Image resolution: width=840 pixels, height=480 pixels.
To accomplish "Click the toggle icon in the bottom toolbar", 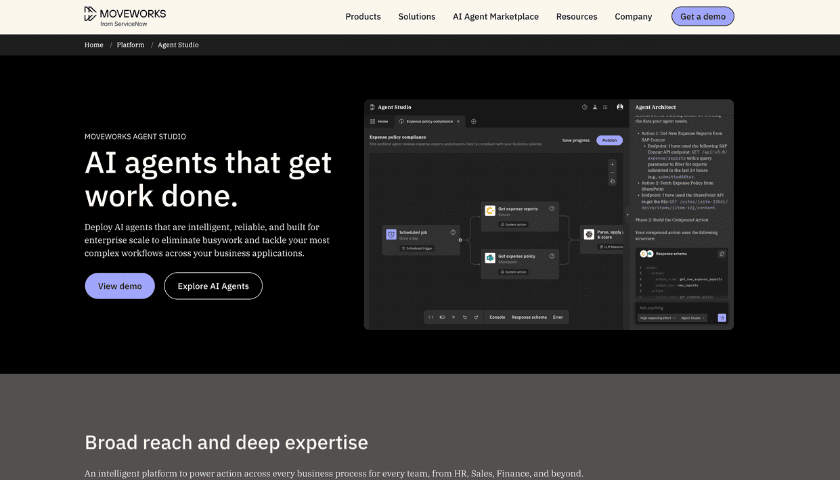I will (x=442, y=317).
